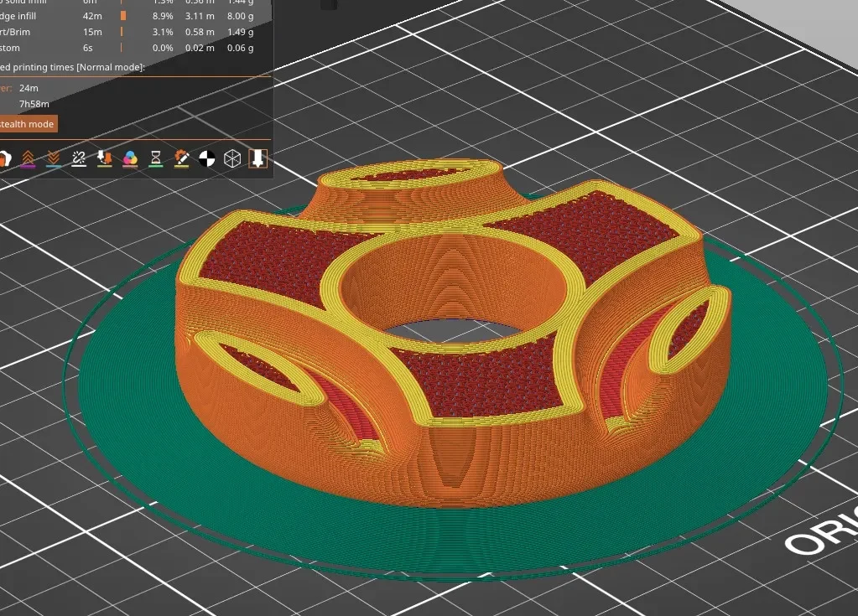Viewport: 858px width, 616px height.
Task: Toggle Seams visibility (broken link icon)
Action: [79, 158]
